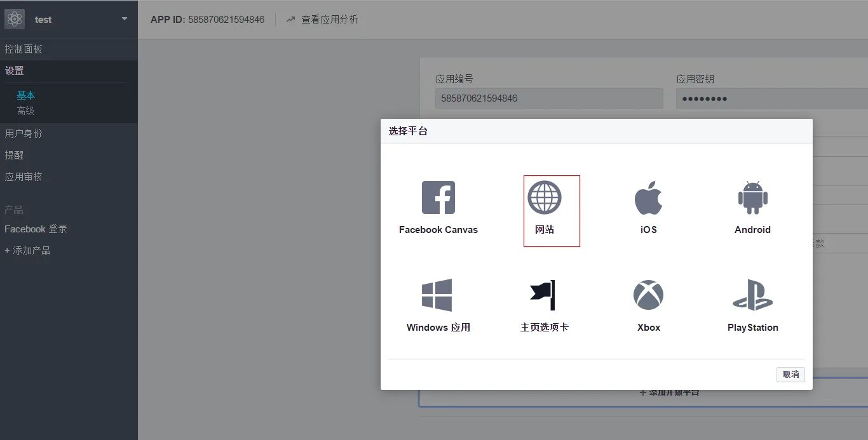
Task: Select the Xbox platform icon
Action: (x=648, y=295)
